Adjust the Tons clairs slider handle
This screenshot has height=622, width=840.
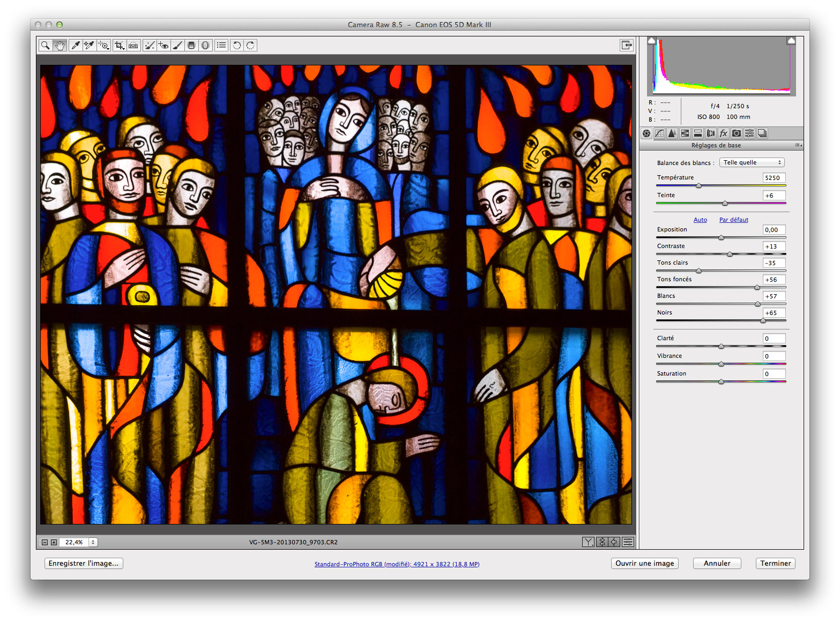[x=698, y=271]
